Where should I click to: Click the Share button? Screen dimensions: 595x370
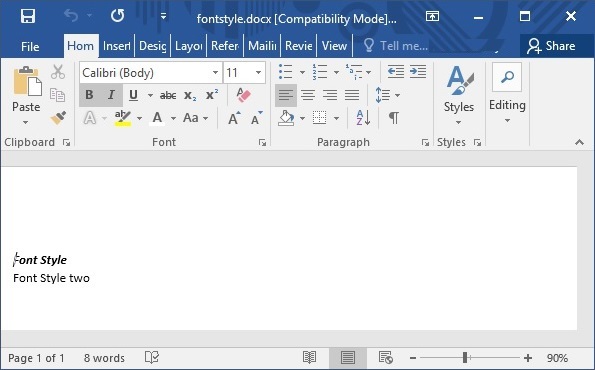coord(551,46)
